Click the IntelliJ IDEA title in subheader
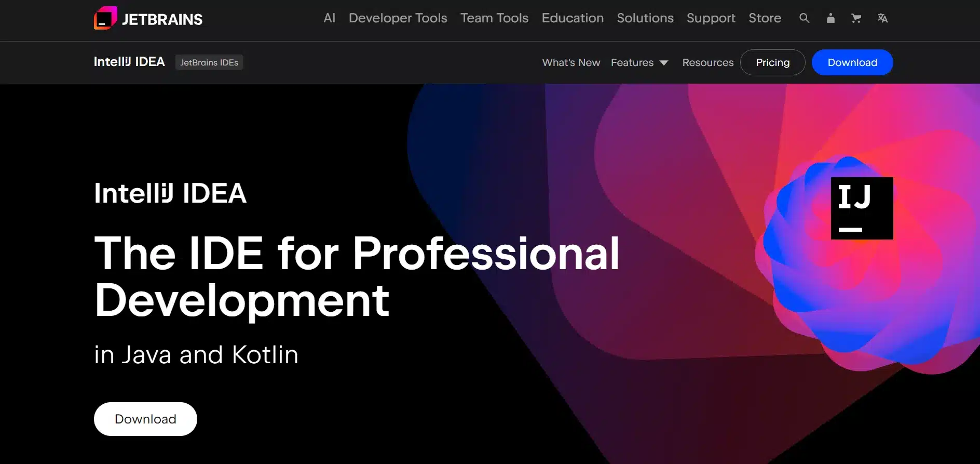The width and height of the screenshot is (980, 464). tap(129, 62)
